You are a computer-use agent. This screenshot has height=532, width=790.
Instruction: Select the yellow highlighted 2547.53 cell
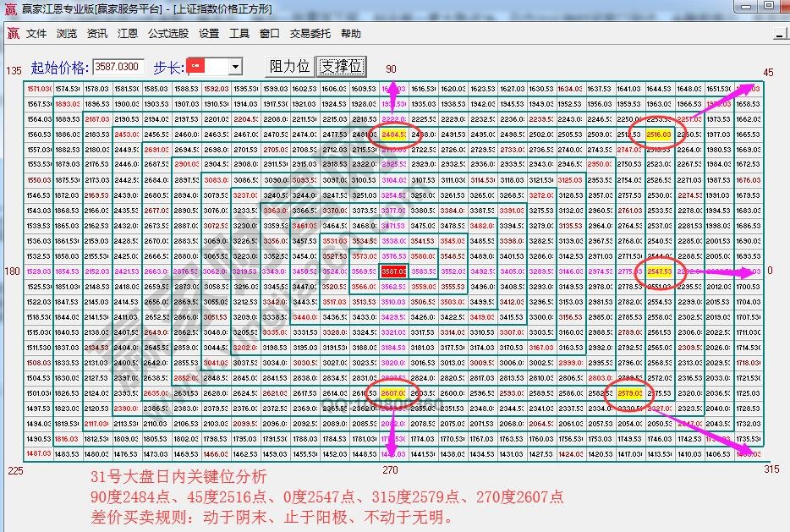[661, 272]
